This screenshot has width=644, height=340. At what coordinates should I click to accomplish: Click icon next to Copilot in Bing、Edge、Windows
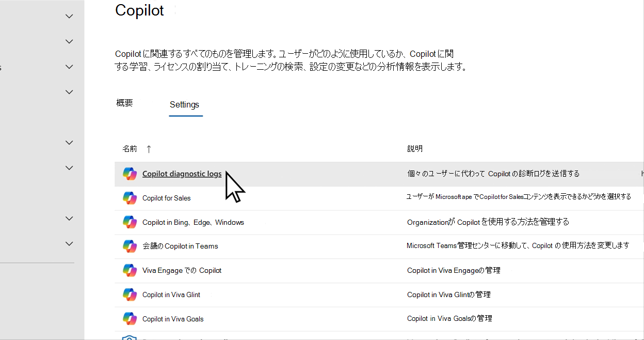[x=130, y=222]
